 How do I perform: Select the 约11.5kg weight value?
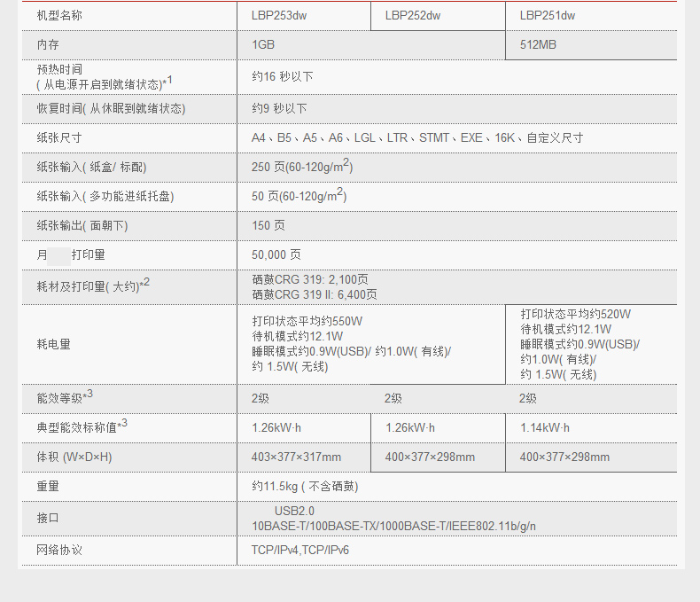(305, 487)
